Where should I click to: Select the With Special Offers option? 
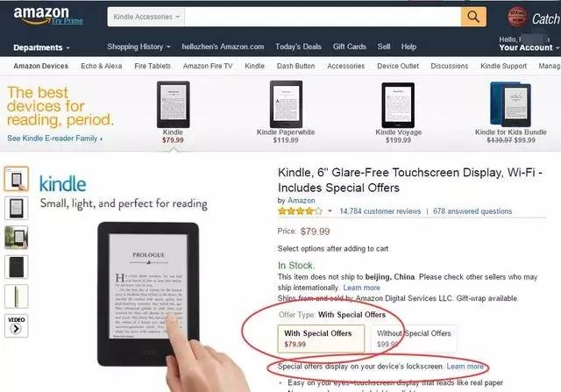click(321, 339)
